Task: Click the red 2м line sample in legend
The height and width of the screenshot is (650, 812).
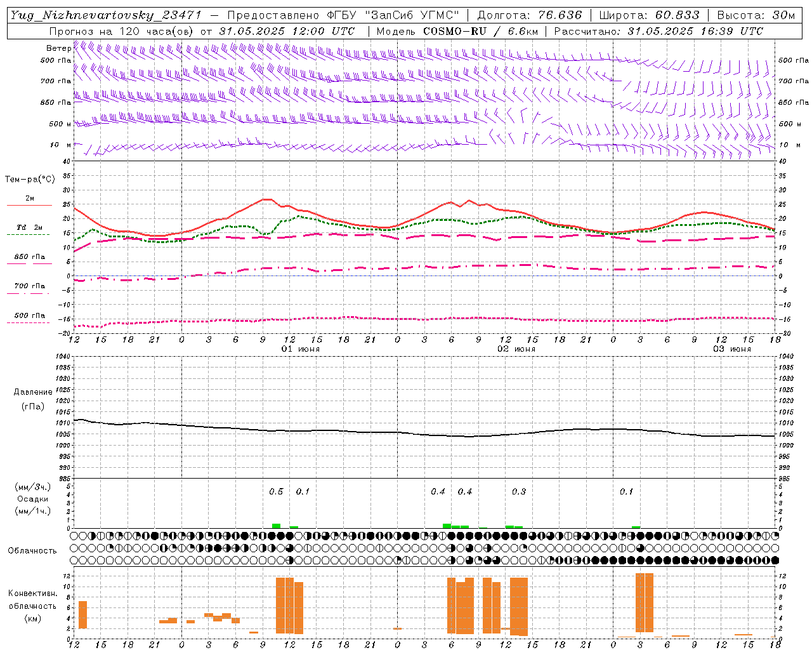Action: click(x=29, y=205)
